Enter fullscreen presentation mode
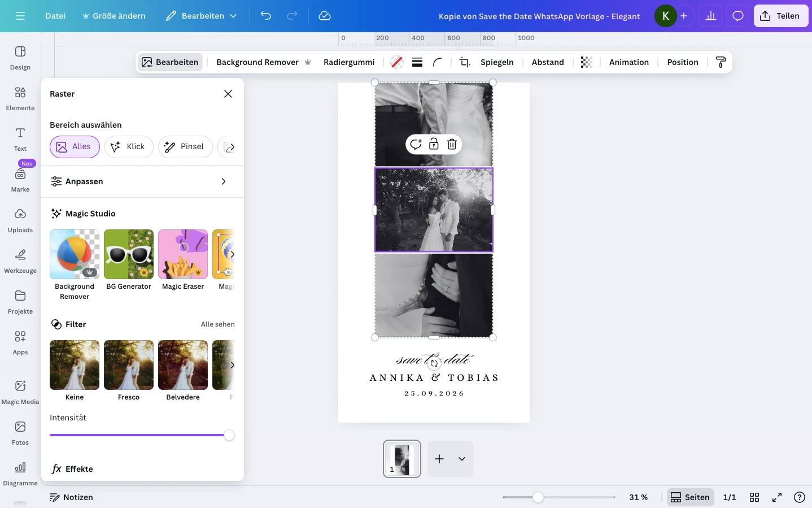 click(x=777, y=497)
